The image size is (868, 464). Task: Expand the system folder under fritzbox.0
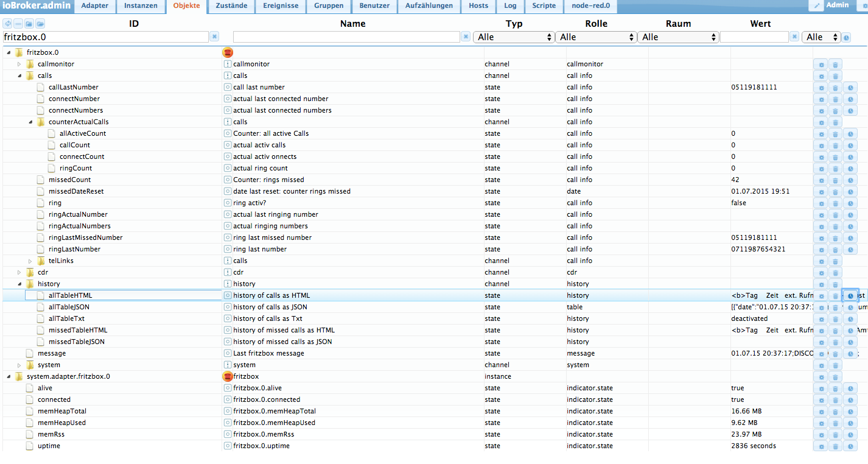[x=19, y=365]
